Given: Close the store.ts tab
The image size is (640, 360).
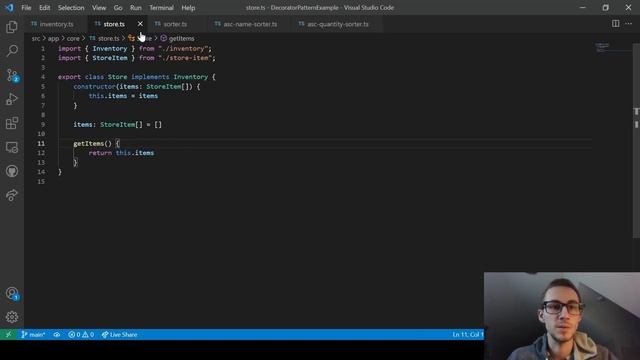Looking at the screenshot, I should 140,24.
